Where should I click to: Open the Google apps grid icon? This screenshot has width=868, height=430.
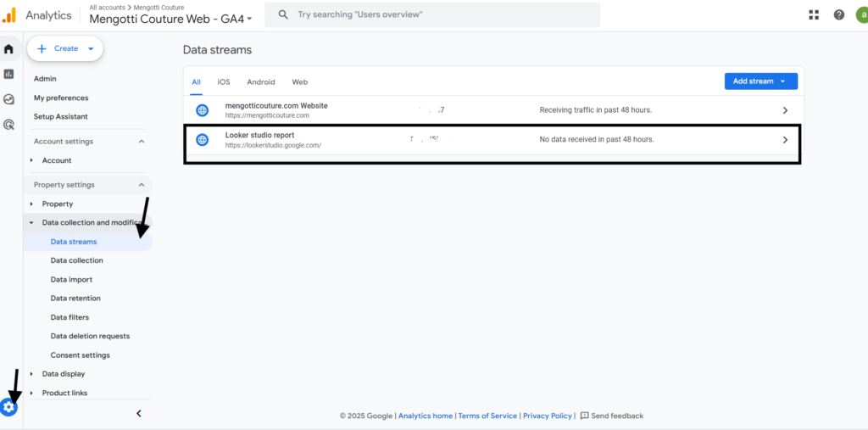click(814, 15)
